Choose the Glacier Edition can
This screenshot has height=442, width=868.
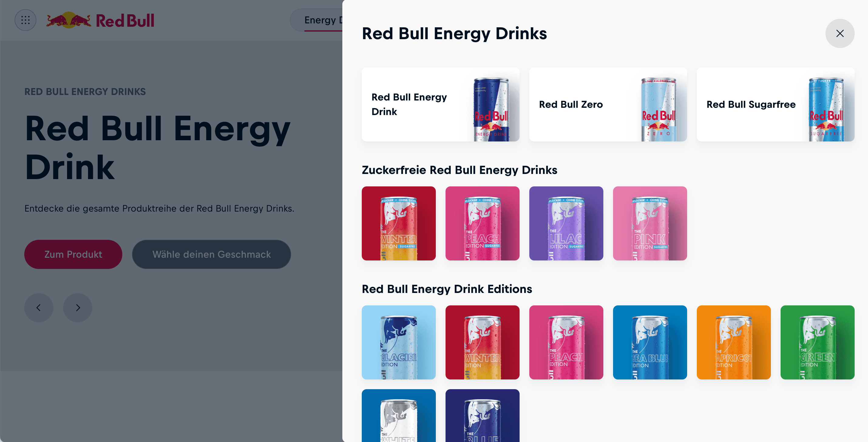[398, 342]
